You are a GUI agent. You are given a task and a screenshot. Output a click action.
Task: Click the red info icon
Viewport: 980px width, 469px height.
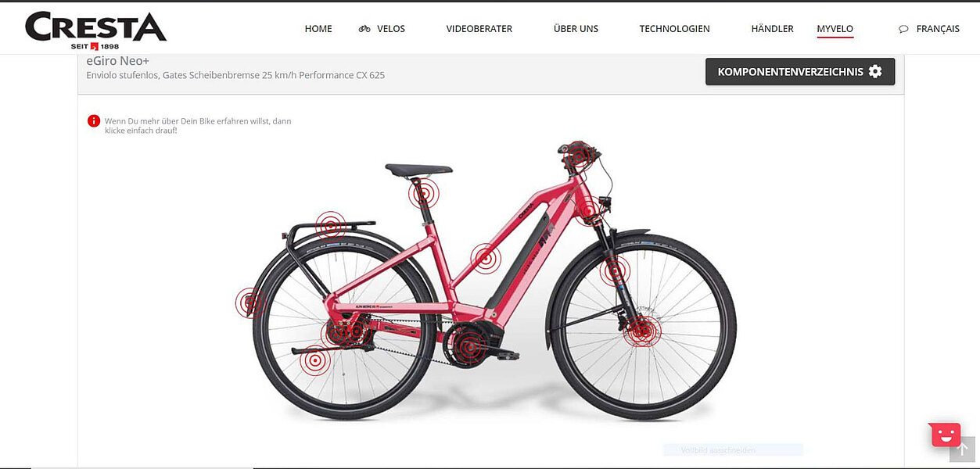94,121
